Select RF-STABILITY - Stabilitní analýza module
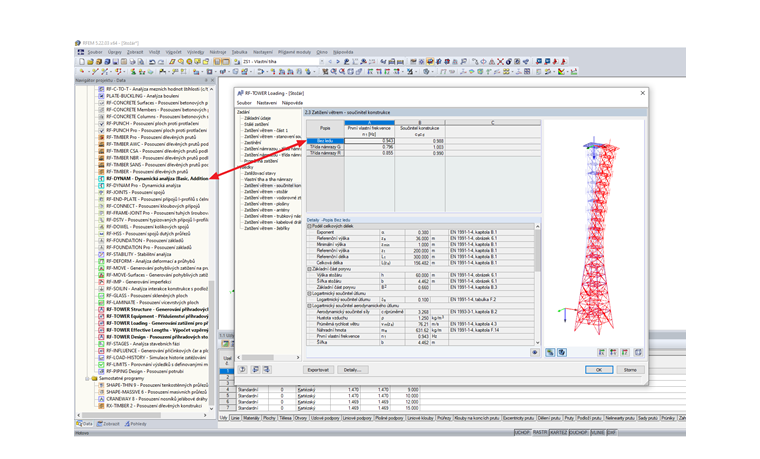 tap(139, 254)
